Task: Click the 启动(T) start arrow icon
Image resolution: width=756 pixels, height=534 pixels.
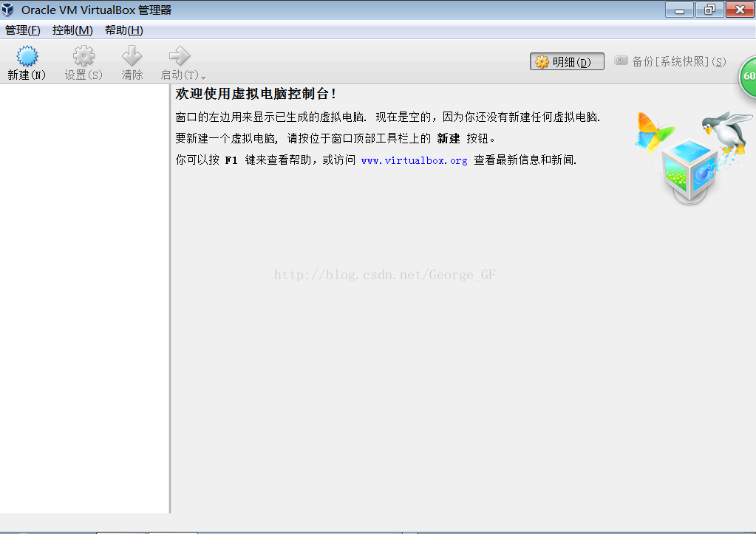Action: tap(180, 56)
